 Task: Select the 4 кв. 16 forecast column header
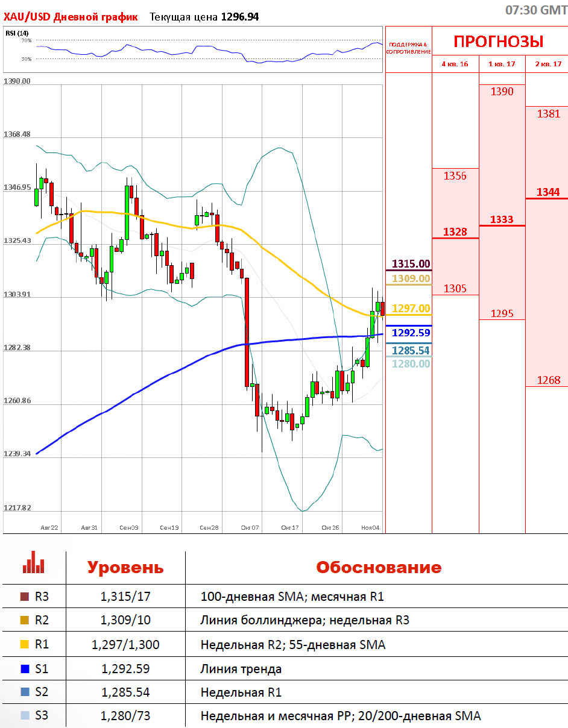(x=455, y=64)
